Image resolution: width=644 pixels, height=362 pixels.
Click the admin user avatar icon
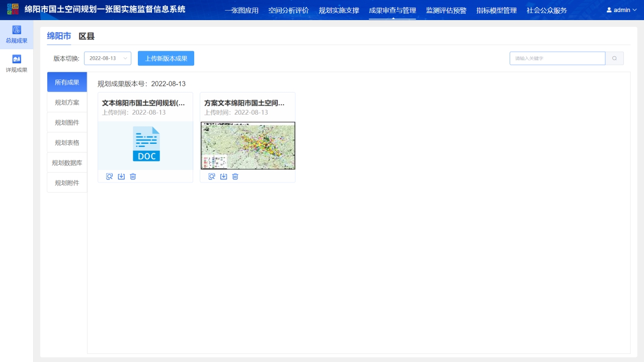point(609,10)
